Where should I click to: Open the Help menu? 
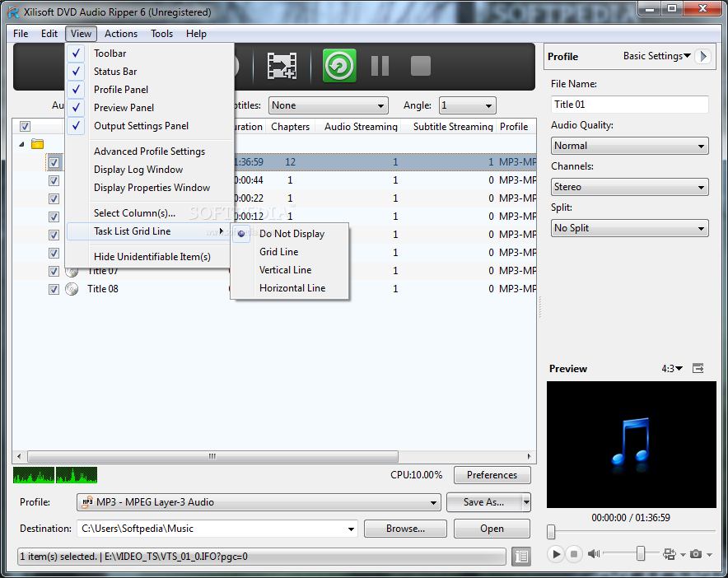click(196, 34)
